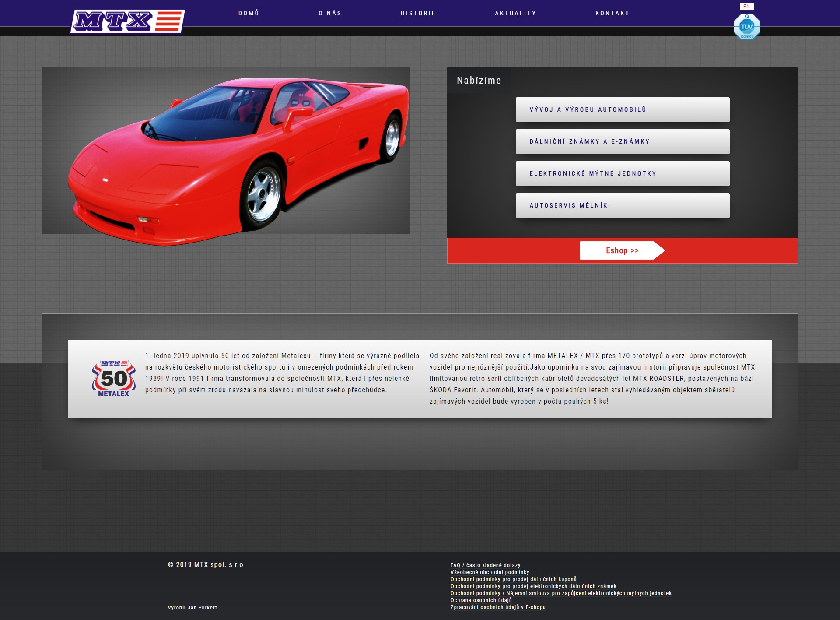The height and width of the screenshot is (620, 840).
Task: Click the MTX logo in the header
Action: pyautogui.click(x=127, y=21)
